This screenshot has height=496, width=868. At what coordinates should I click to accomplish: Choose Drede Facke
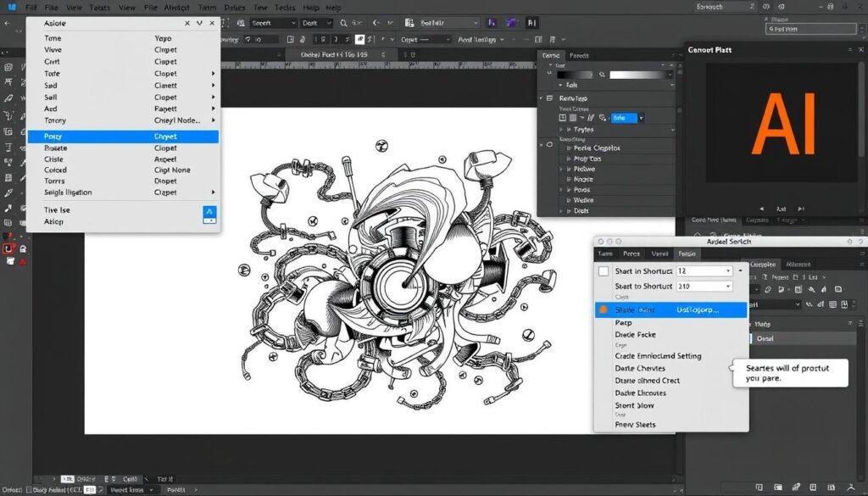635,335
